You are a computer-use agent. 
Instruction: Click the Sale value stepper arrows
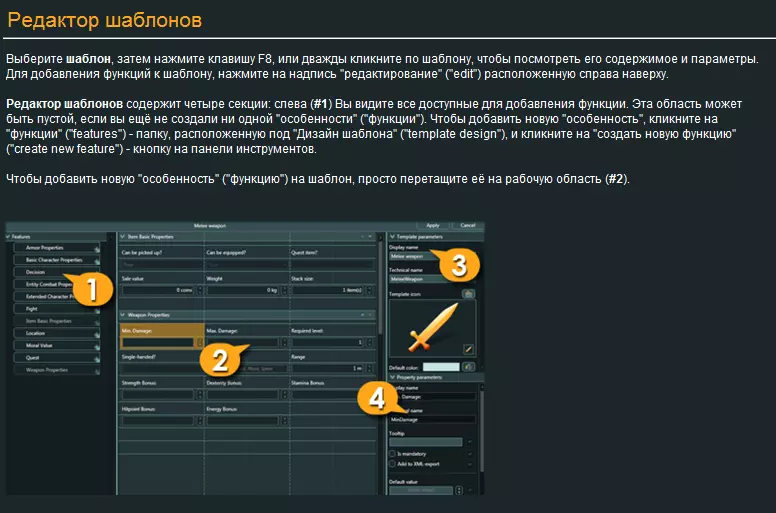[x=200, y=290]
